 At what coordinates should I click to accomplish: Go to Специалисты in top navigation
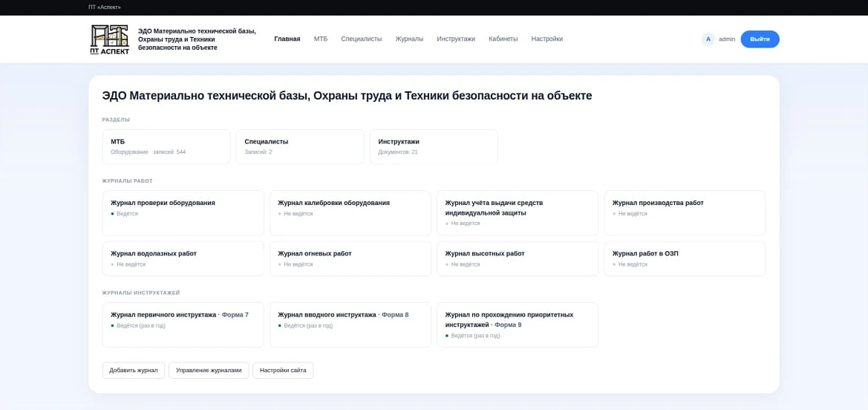(x=362, y=39)
